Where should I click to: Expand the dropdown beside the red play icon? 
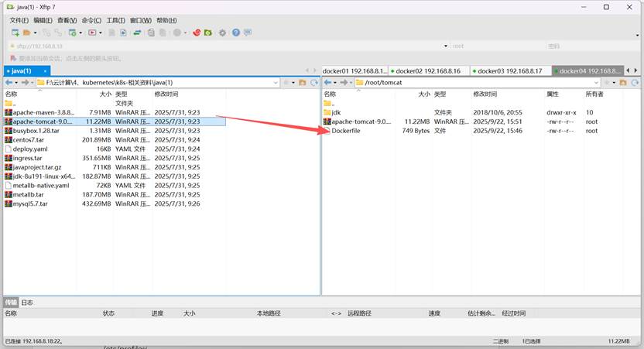pyautogui.click(x=101, y=33)
